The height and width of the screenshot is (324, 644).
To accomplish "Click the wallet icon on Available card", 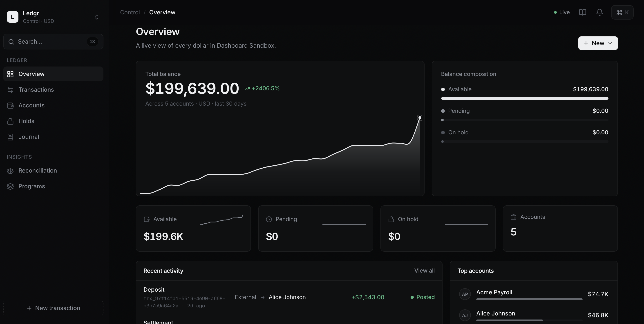I will (147, 219).
